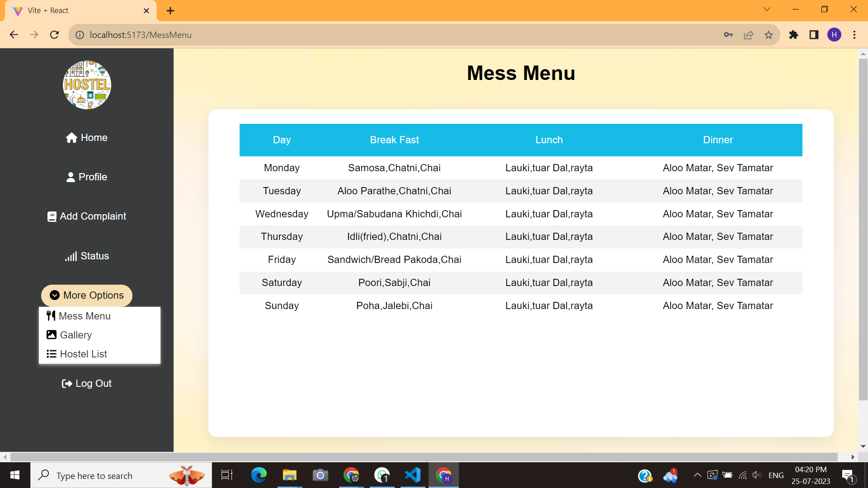Image resolution: width=868 pixels, height=488 pixels.
Task: Open the browser profile avatar menu
Action: pos(834,35)
